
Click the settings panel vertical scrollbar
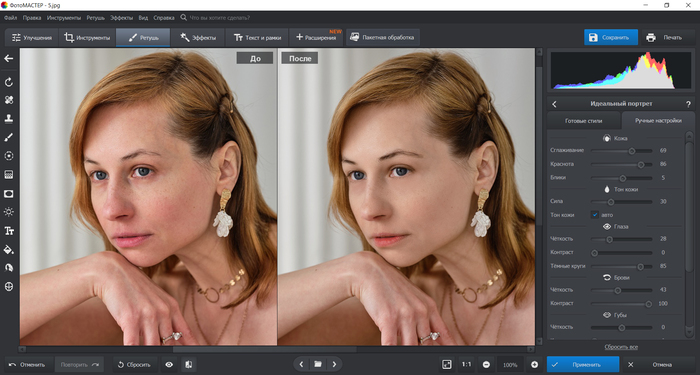click(690, 234)
